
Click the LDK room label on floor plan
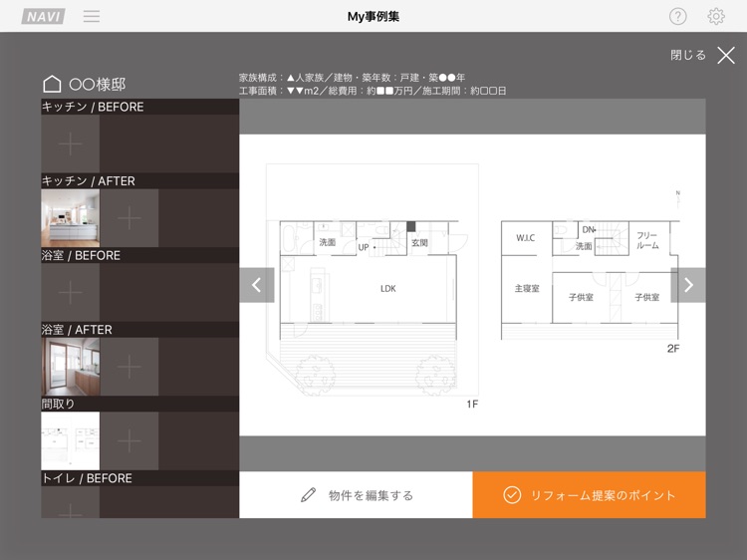pos(388,289)
